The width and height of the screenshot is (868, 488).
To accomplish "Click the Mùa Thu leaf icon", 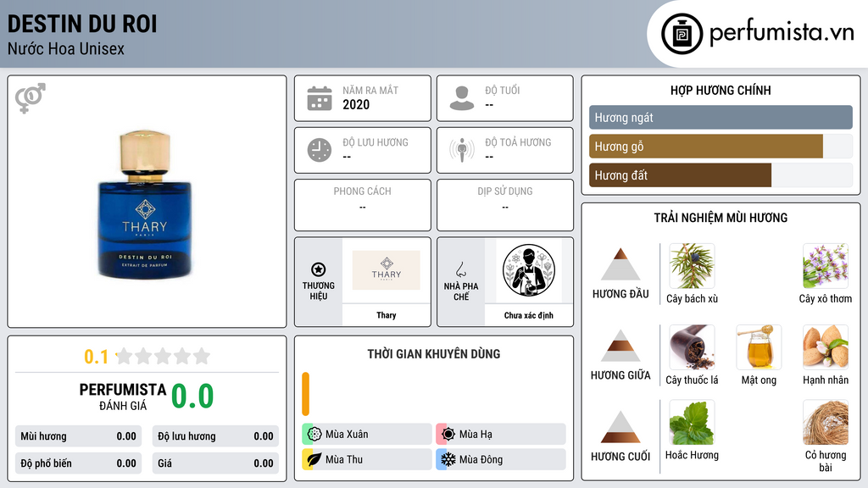I will [314, 459].
